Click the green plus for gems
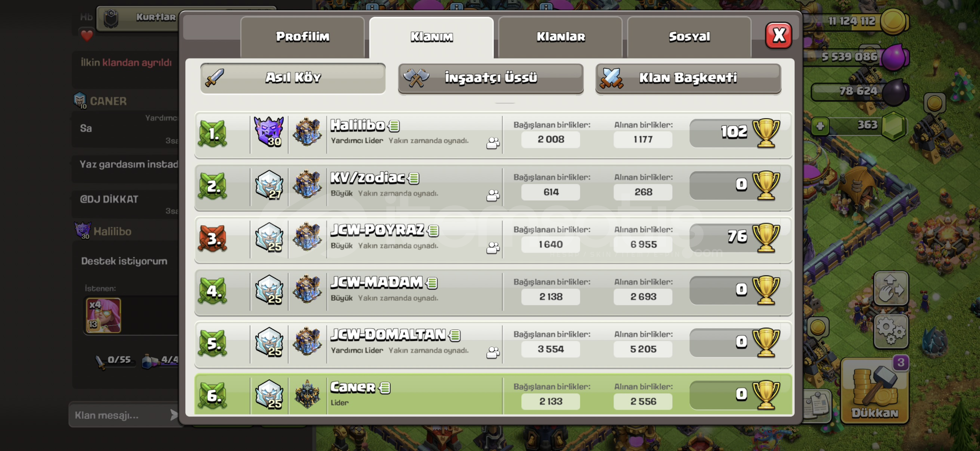The width and height of the screenshot is (980, 451). click(x=820, y=126)
